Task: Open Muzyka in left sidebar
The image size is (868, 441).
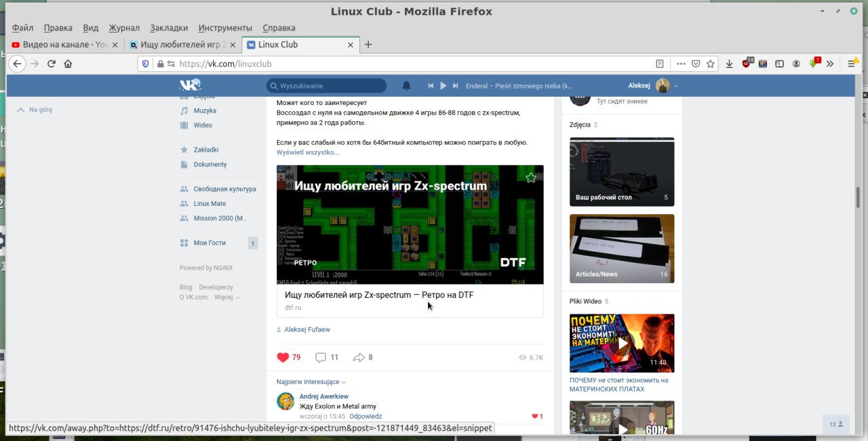Action: click(x=205, y=110)
